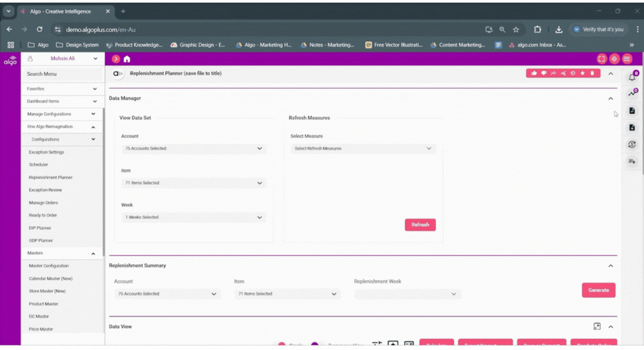Viewport: 644px width, 350px height.
Task: Expand the Favorites menu group
Action: (x=62, y=89)
